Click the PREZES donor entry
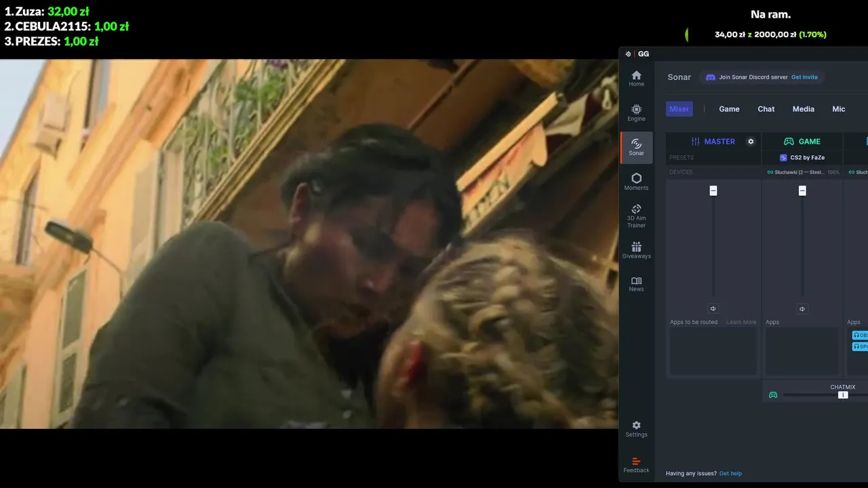 pos(52,41)
